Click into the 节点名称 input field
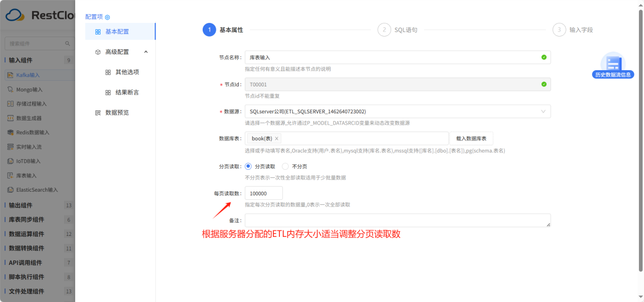This screenshot has width=644, height=302. click(398, 57)
